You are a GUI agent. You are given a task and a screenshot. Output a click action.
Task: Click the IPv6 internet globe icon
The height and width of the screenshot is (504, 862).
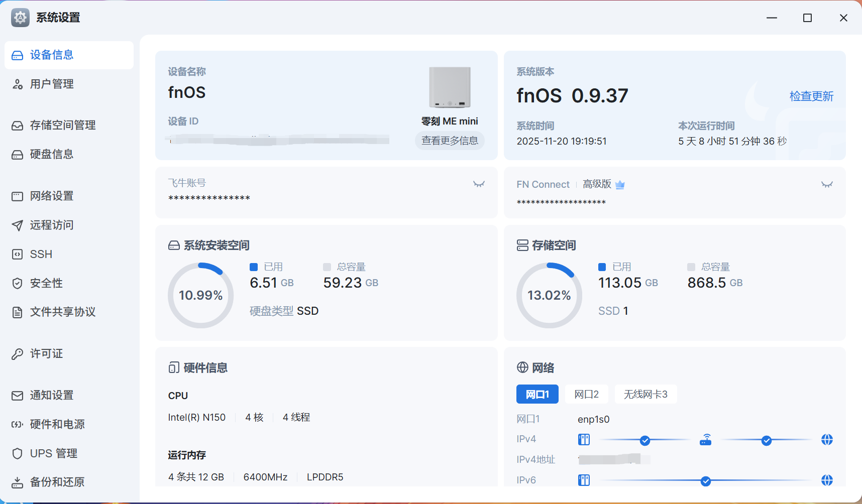click(x=827, y=480)
